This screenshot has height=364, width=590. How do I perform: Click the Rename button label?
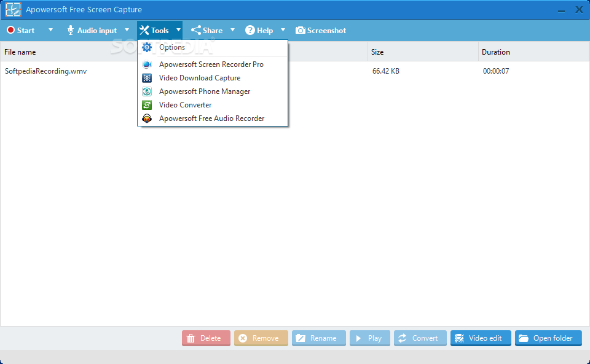coord(323,338)
